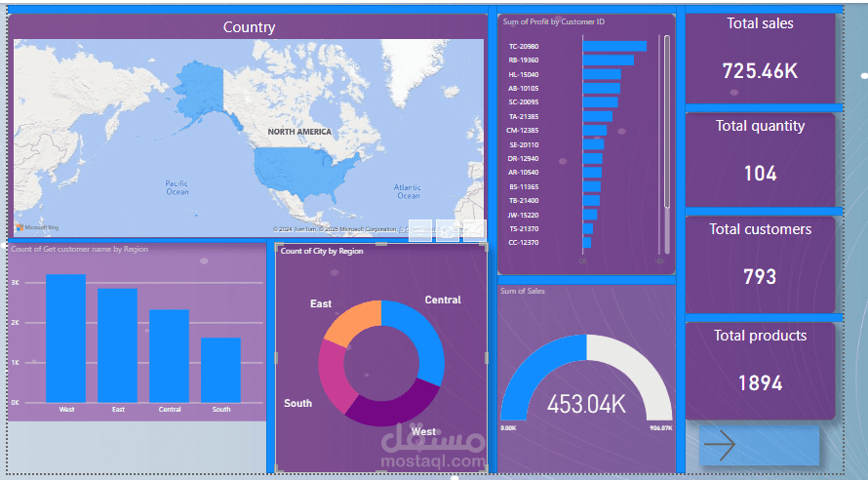Select the West bar in customer name chart
Screen dimensions: 868x480
[66, 339]
